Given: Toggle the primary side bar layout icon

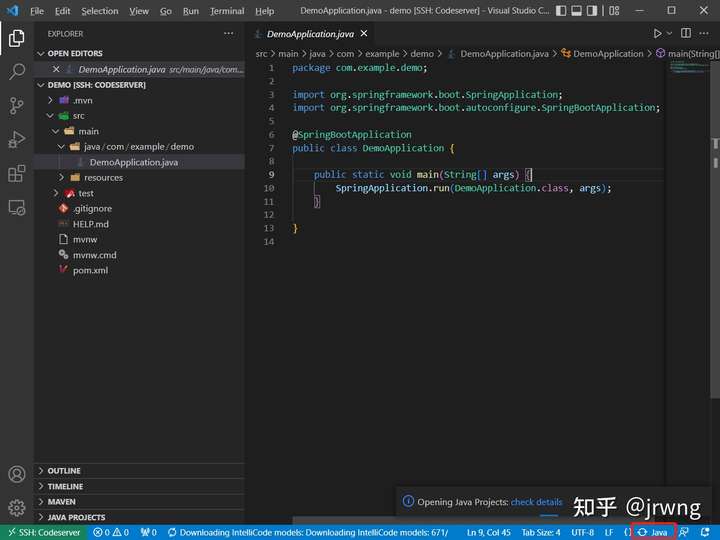Looking at the screenshot, I should coord(561,11).
